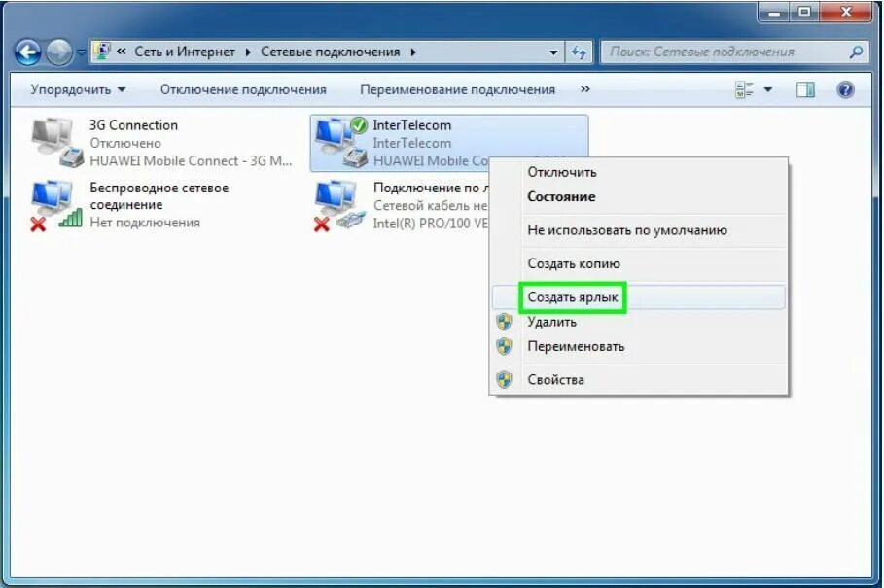The height and width of the screenshot is (588, 884).
Task: Click 'Нет подключения' status text
Action: 145,223
